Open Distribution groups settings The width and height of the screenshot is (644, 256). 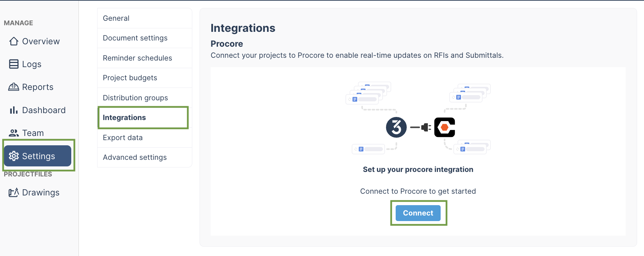(x=145, y=98)
